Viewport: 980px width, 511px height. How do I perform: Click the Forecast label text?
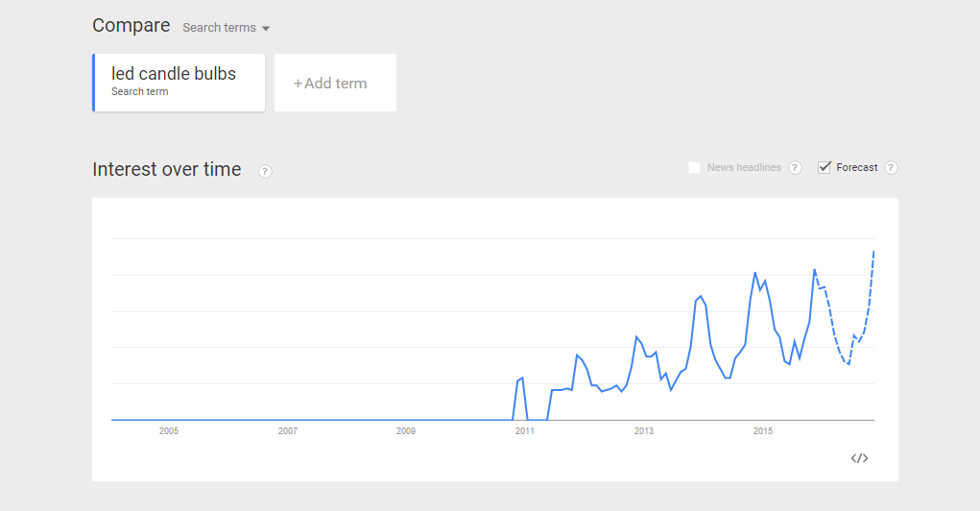pos(856,168)
